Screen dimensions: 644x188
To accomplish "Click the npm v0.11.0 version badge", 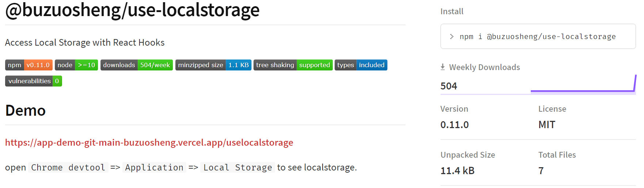I will point(29,65).
